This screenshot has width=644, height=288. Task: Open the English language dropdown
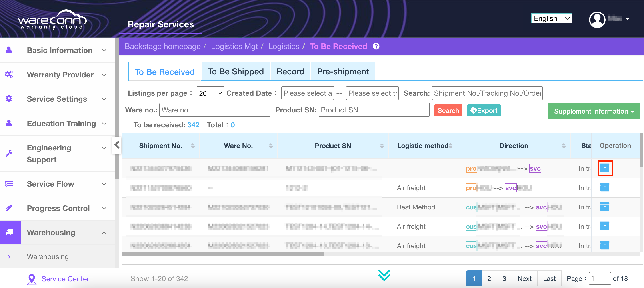(x=551, y=18)
